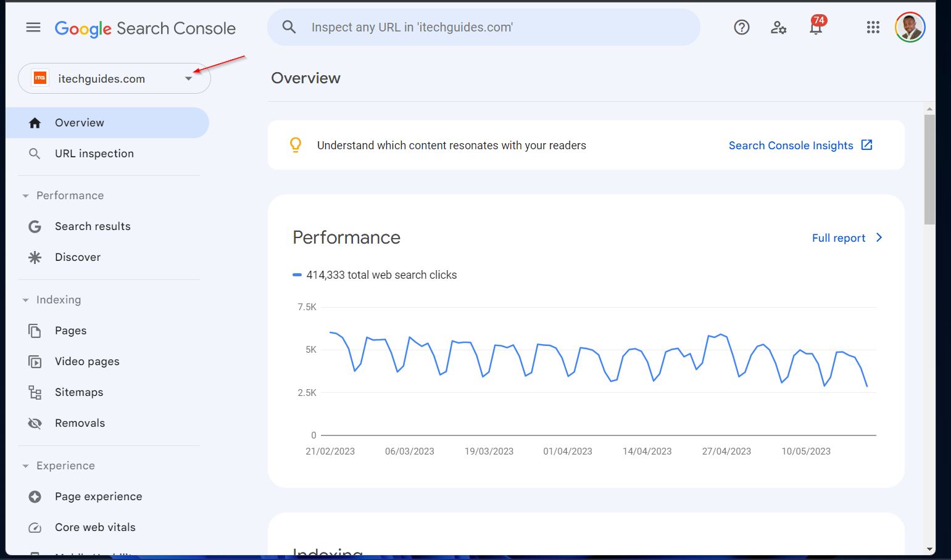Click the Video pages icon
Viewport: 951px width, 560px height.
pos(35,361)
